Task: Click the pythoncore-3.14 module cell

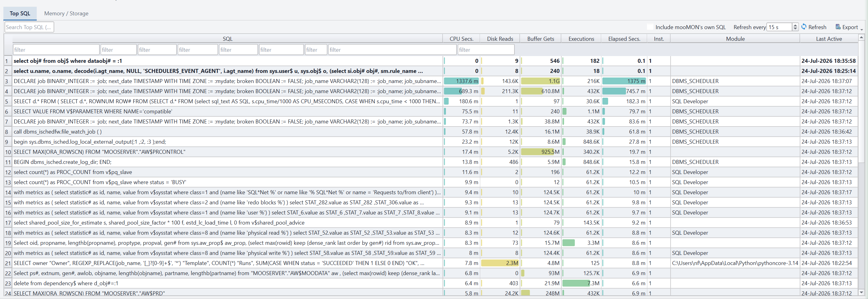Action: (735, 263)
